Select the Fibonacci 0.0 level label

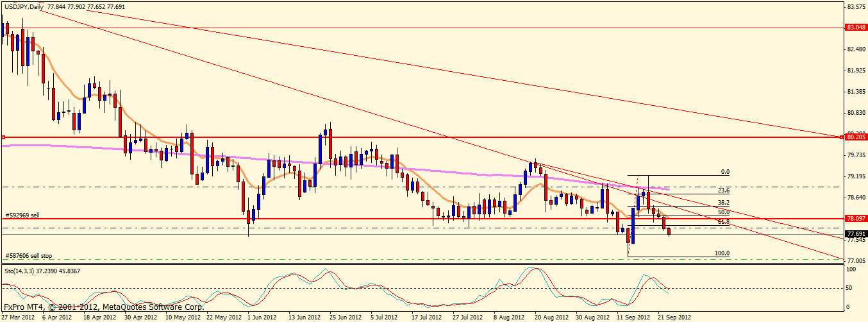point(726,172)
